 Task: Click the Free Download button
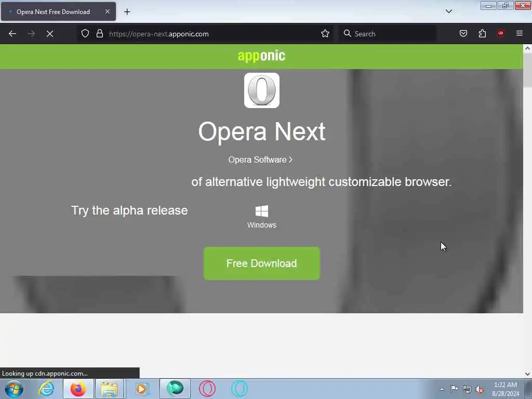262,263
